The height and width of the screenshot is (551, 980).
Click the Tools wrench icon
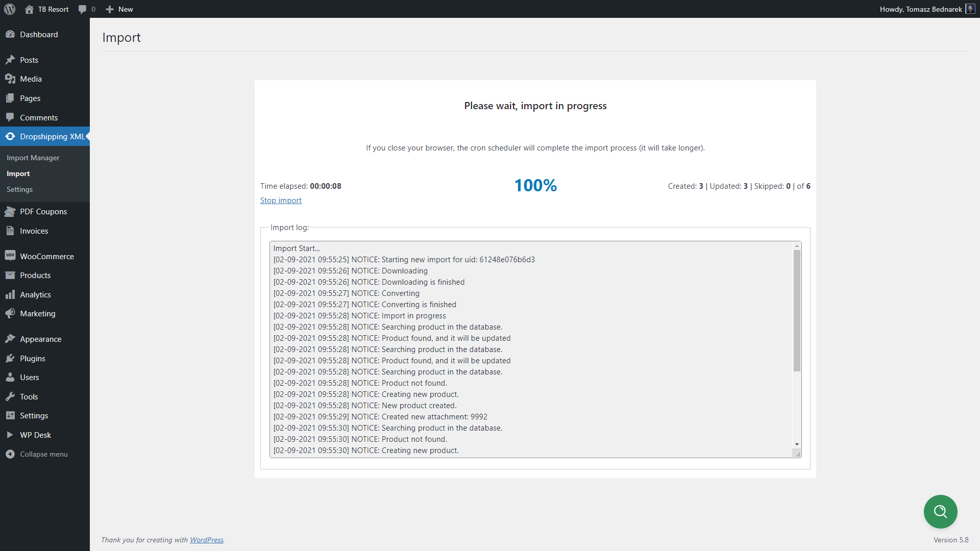click(x=10, y=396)
